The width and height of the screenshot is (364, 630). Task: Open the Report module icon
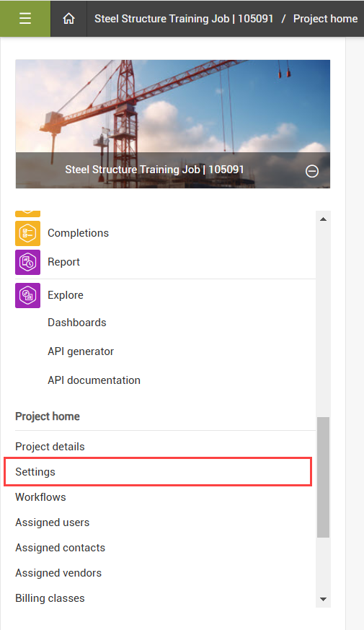(27, 262)
